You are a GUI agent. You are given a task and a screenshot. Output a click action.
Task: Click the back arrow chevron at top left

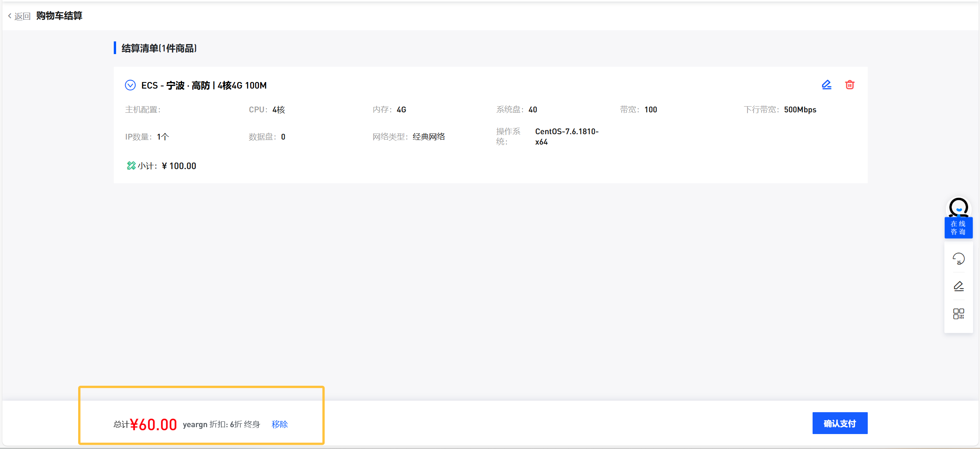[x=10, y=16]
